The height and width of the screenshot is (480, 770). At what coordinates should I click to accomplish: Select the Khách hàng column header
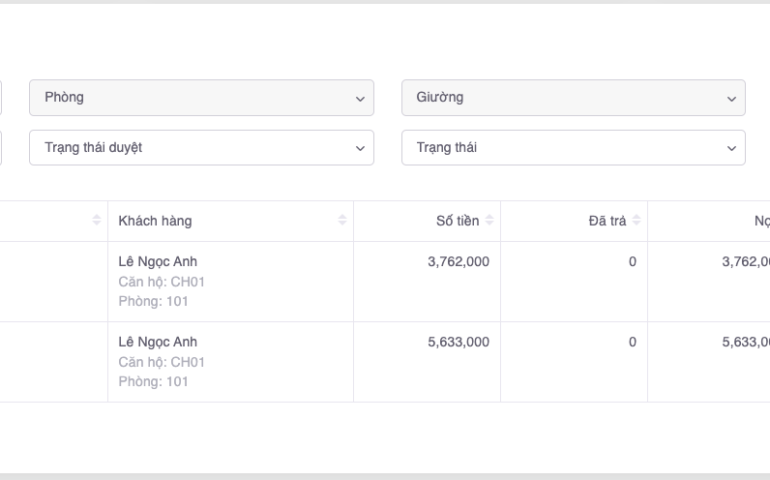(x=155, y=220)
